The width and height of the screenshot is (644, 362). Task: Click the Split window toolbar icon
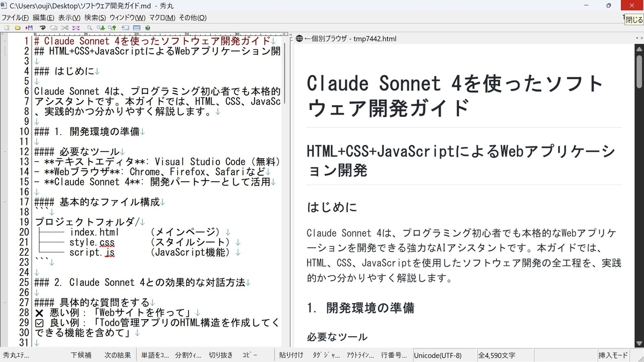point(136,27)
